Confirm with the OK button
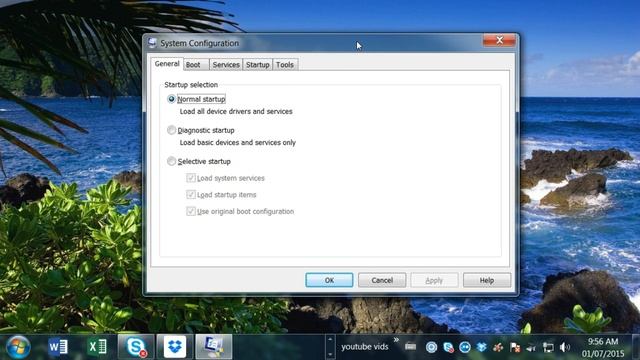The height and width of the screenshot is (360, 640). [329, 280]
